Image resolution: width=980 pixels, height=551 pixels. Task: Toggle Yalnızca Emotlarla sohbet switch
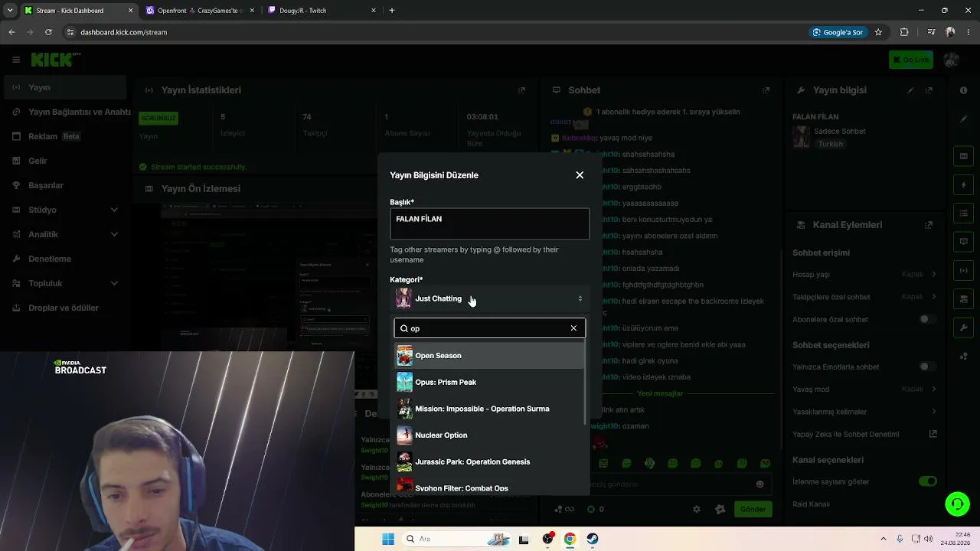click(928, 367)
